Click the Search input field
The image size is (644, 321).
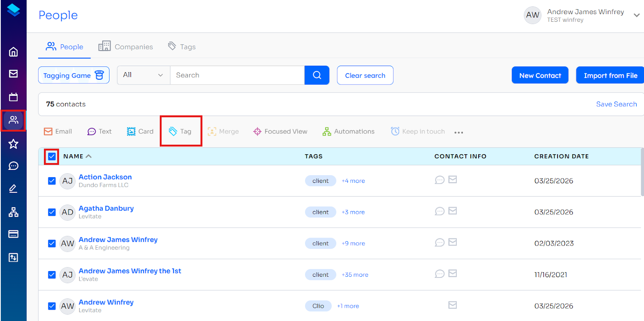point(237,75)
